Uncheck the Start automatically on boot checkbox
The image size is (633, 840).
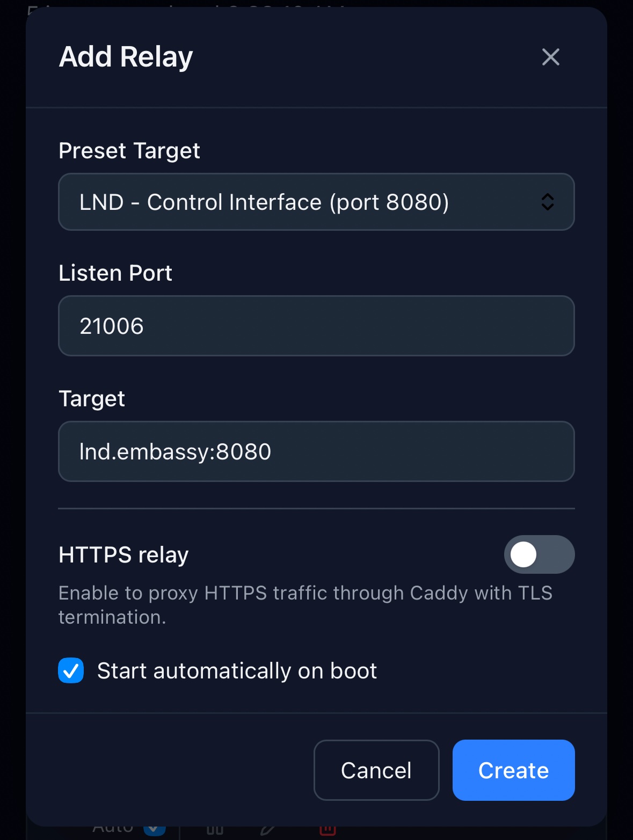point(71,671)
